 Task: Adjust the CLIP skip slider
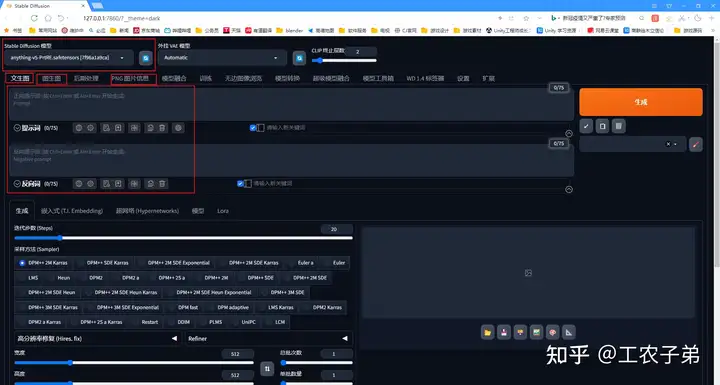click(x=344, y=60)
